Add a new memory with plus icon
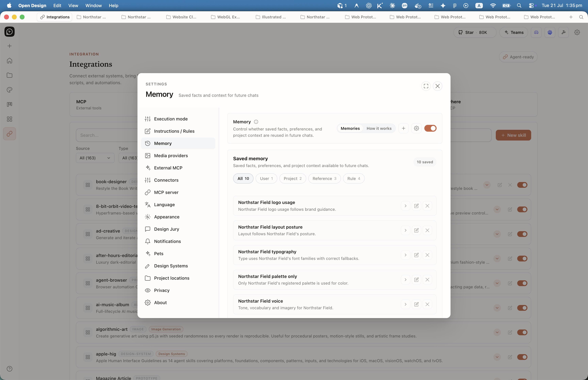 coord(403,128)
